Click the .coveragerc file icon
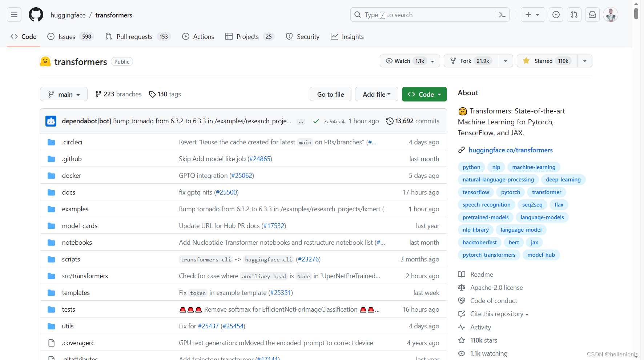Image resolution: width=644 pixels, height=360 pixels. [x=52, y=343]
